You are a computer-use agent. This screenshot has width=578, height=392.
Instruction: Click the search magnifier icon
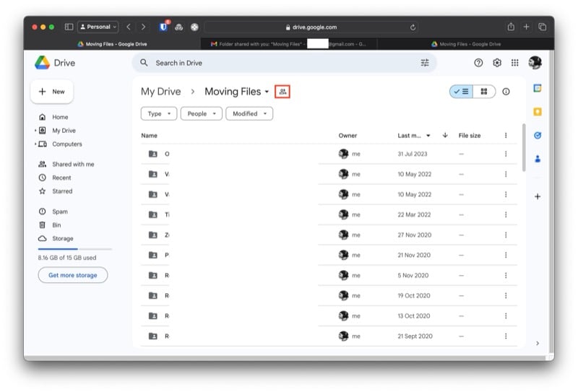tap(144, 63)
